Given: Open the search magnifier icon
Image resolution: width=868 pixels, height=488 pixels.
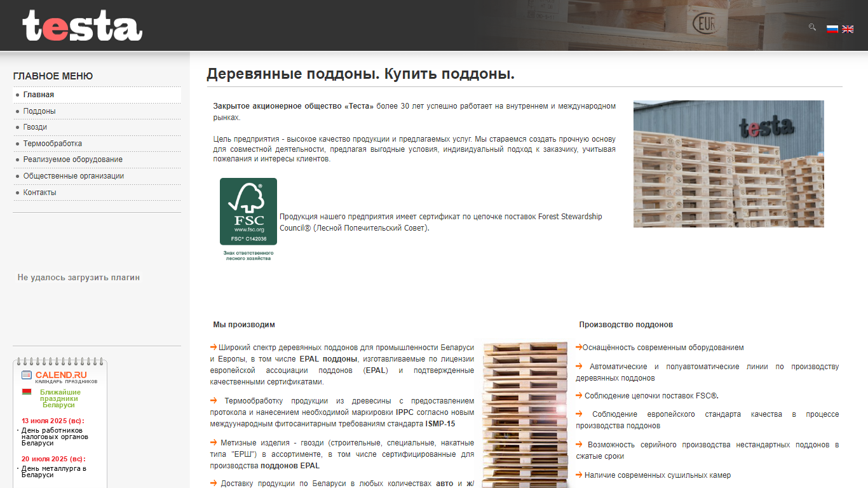Looking at the screenshot, I should coord(812,27).
